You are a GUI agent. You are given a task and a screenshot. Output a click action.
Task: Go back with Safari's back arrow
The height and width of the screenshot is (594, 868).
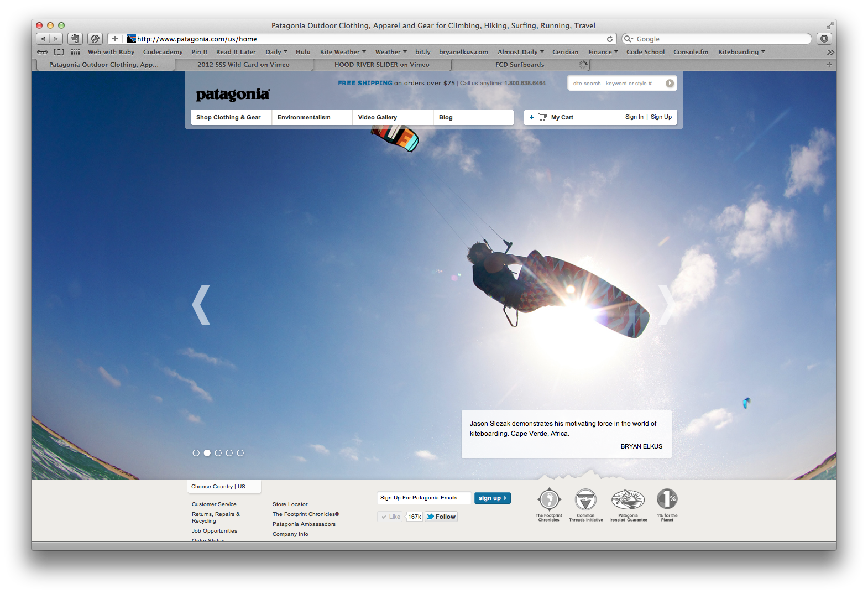click(43, 39)
